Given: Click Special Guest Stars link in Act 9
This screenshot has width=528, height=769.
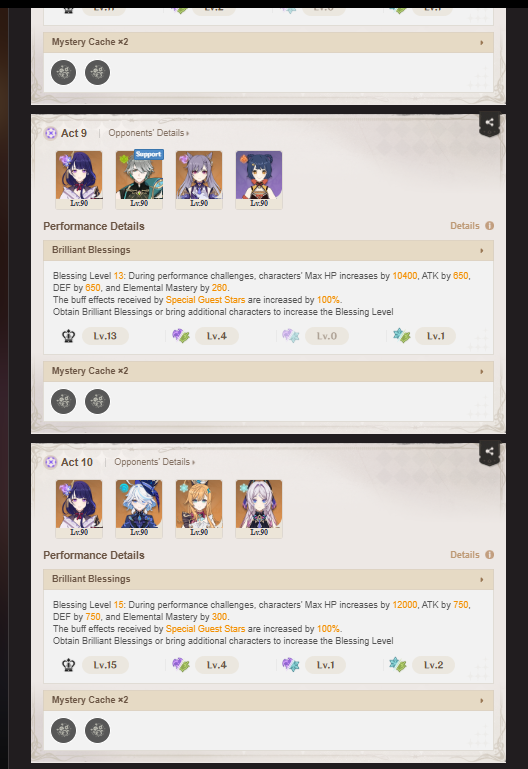Looking at the screenshot, I should pos(205,300).
